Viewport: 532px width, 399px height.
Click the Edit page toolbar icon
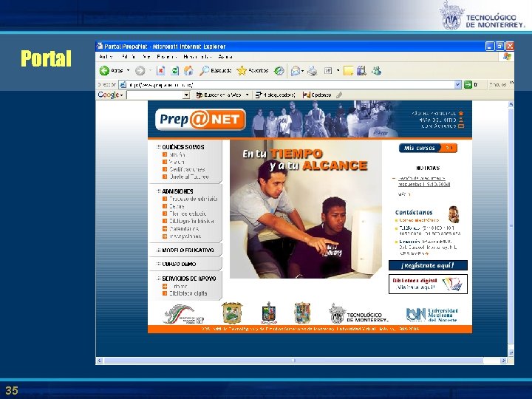pos(328,71)
